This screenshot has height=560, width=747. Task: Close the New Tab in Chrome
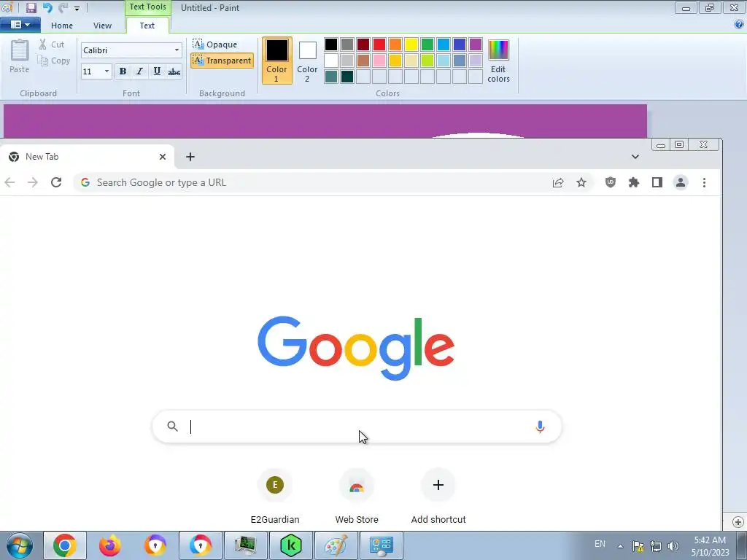(x=163, y=157)
